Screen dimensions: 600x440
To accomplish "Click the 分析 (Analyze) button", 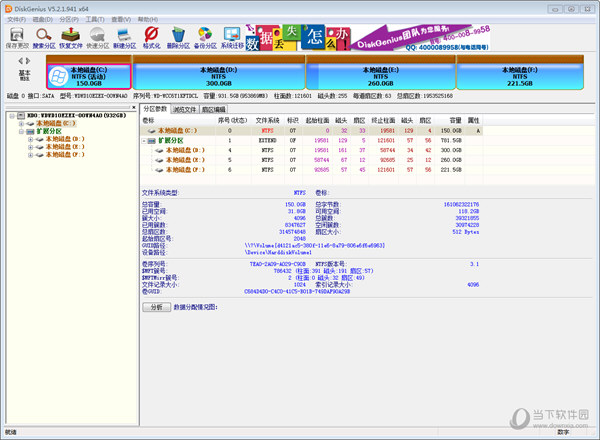I will coord(157,307).
